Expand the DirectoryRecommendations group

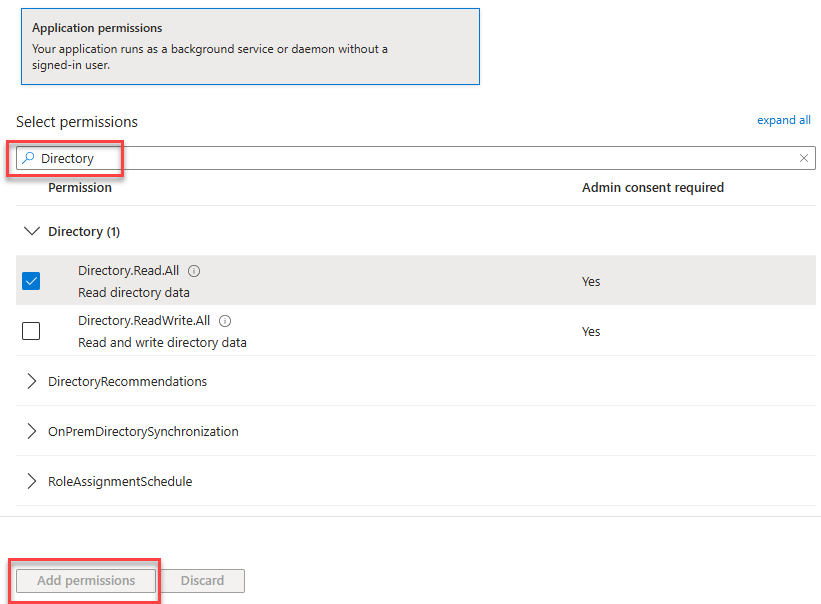[x=32, y=381]
